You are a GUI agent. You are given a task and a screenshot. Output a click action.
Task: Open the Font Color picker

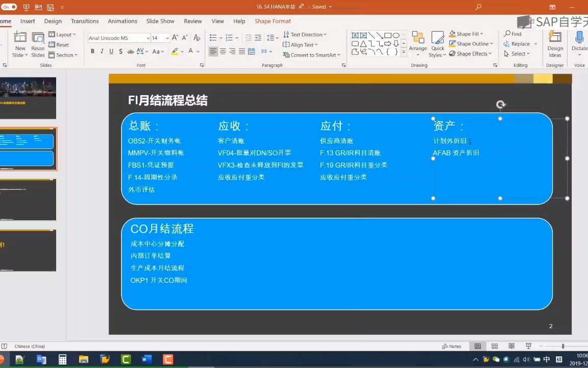tap(191, 52)
